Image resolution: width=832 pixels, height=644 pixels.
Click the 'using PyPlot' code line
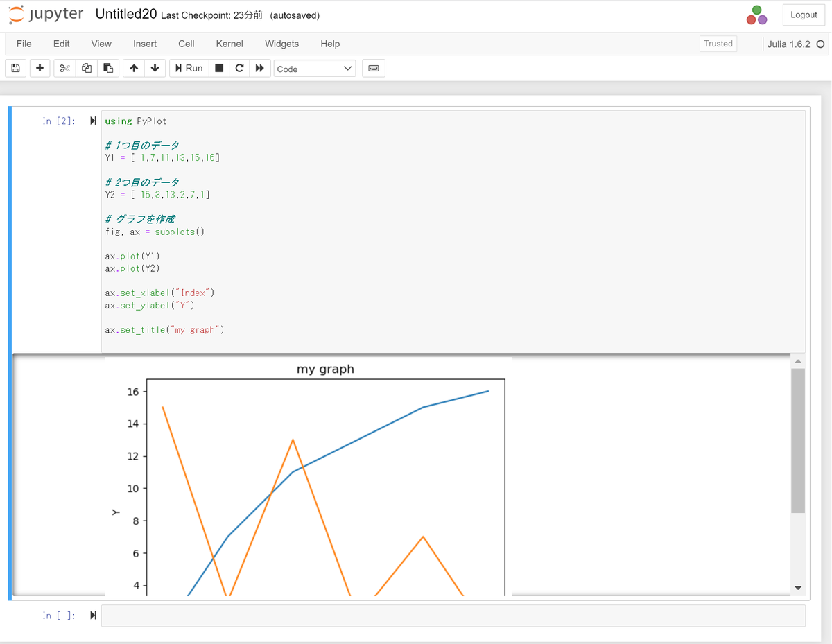click(136, 121)
